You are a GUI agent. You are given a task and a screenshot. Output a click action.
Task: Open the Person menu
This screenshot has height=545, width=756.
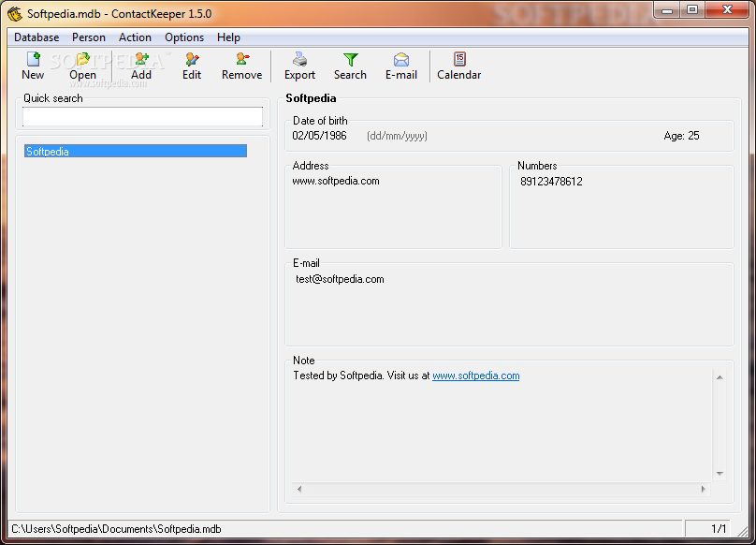89,37
